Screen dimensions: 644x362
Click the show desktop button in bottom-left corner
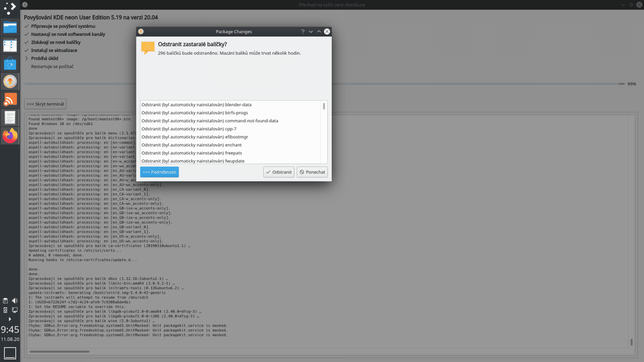pos(10,353)
